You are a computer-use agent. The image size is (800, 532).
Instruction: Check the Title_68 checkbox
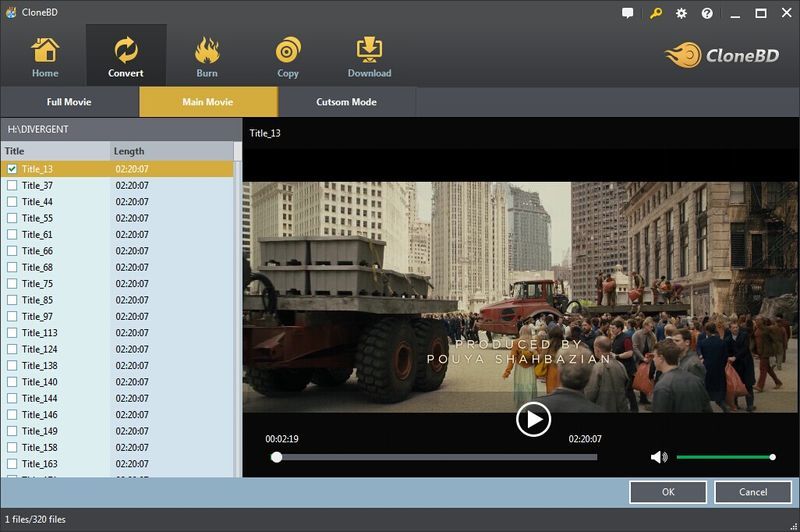(12, 267)
